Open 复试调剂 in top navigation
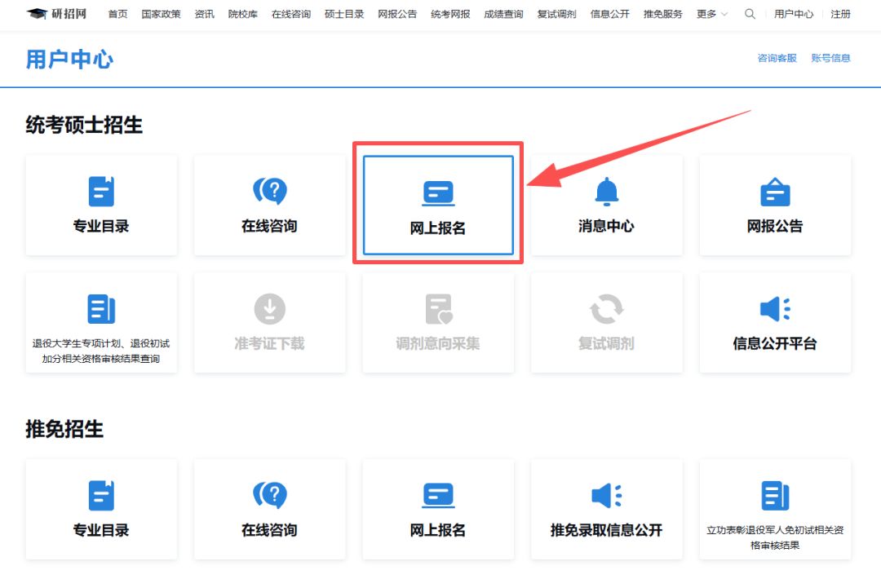The image size is (881, 588). point(557,14)
